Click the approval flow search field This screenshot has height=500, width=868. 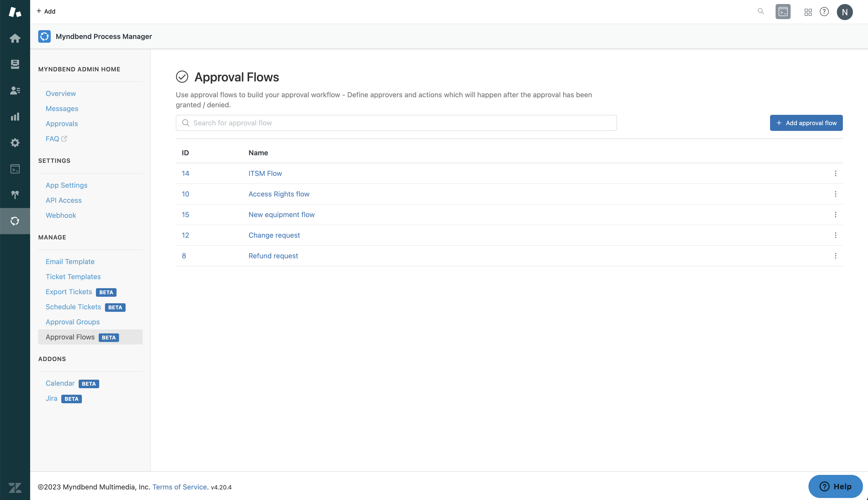pos(396,123)
